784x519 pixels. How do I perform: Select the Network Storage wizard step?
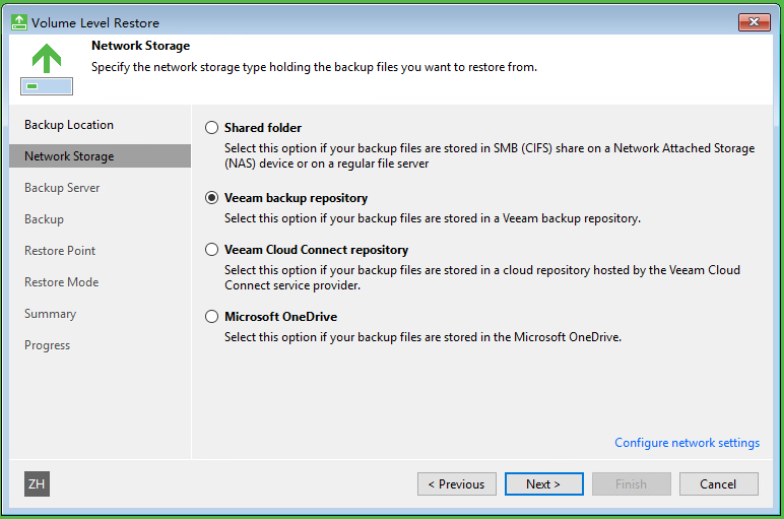pos(100,156)
